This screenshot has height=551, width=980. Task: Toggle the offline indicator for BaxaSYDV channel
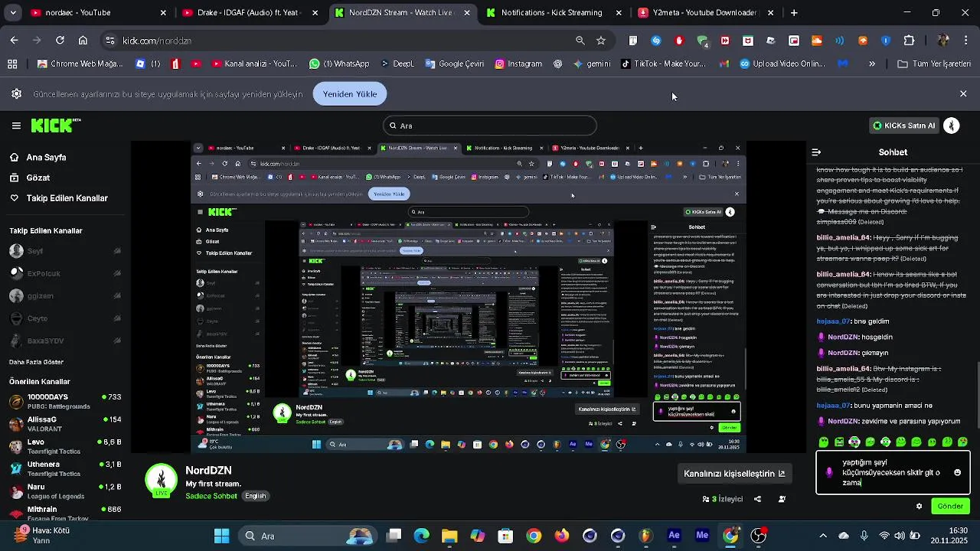[x=117, y=341]
